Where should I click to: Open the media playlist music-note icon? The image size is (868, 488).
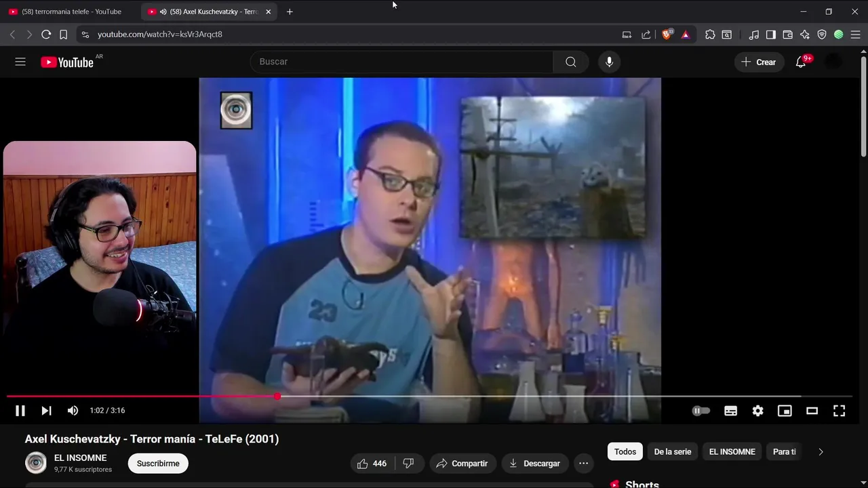[754, 35]
